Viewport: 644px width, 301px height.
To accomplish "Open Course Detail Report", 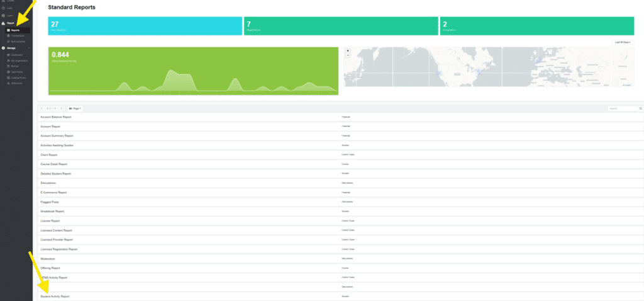I will pos(340,164).
